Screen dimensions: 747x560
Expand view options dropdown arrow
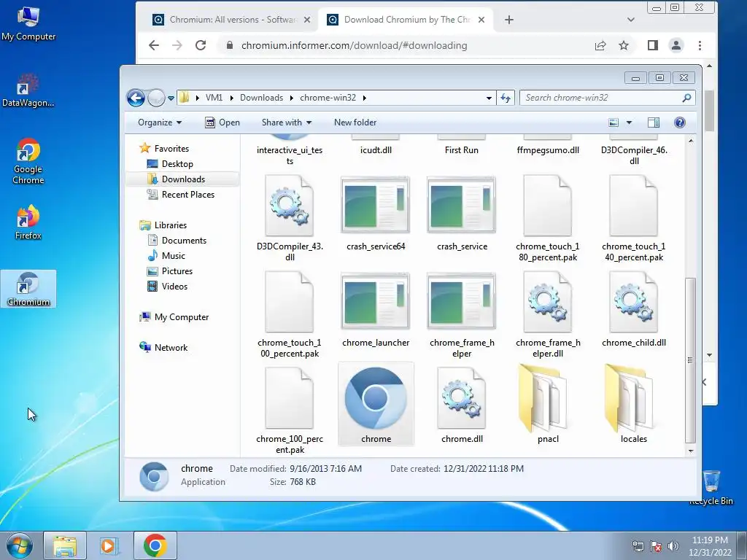tap(629, 122)
